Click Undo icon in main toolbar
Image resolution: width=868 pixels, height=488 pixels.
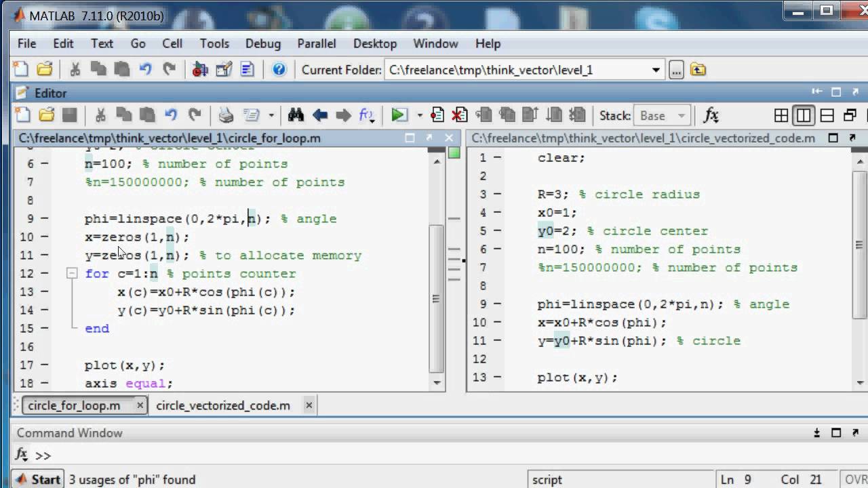pos(145,69)
